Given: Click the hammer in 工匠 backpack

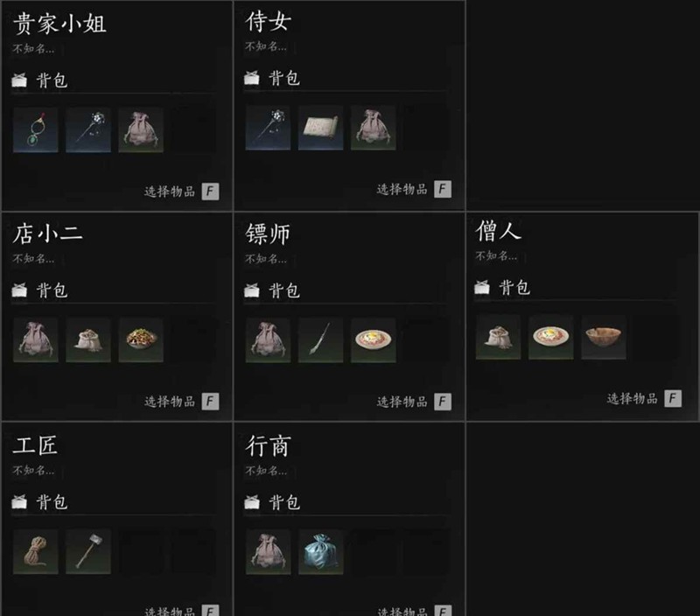Looking at the screenshot, I should pos(88,552).
